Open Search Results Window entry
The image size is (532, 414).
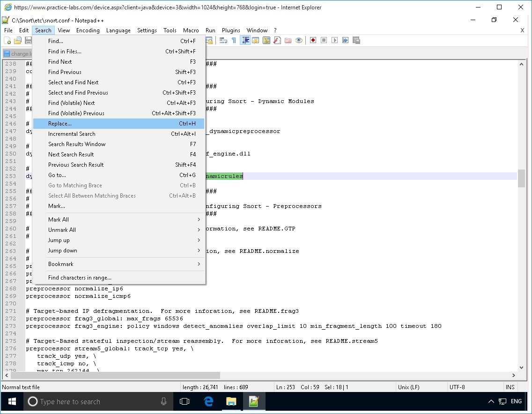pyautogui.click(x=119, y=144)
